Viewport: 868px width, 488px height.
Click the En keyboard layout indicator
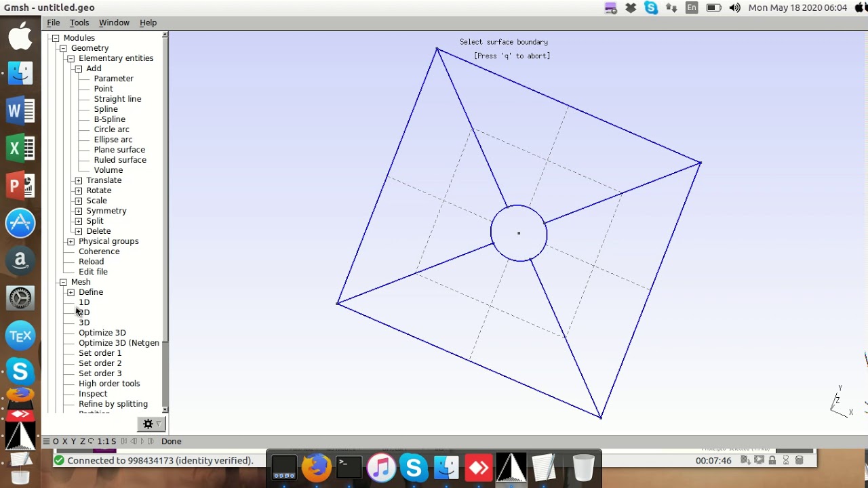pyautogui.click(x=692, y=8)
